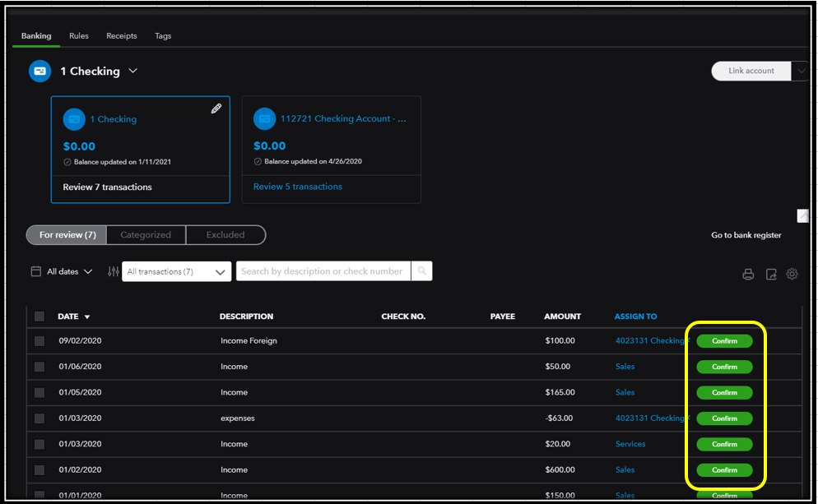
Task: Click the magnifier search button
Action: pos(421,271)
